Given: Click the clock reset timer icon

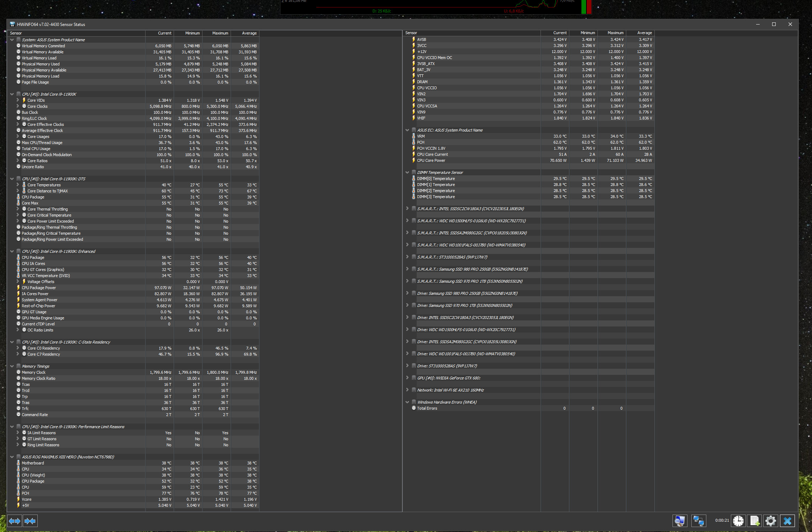Looking at the screenshot, I should coord(738,521).
